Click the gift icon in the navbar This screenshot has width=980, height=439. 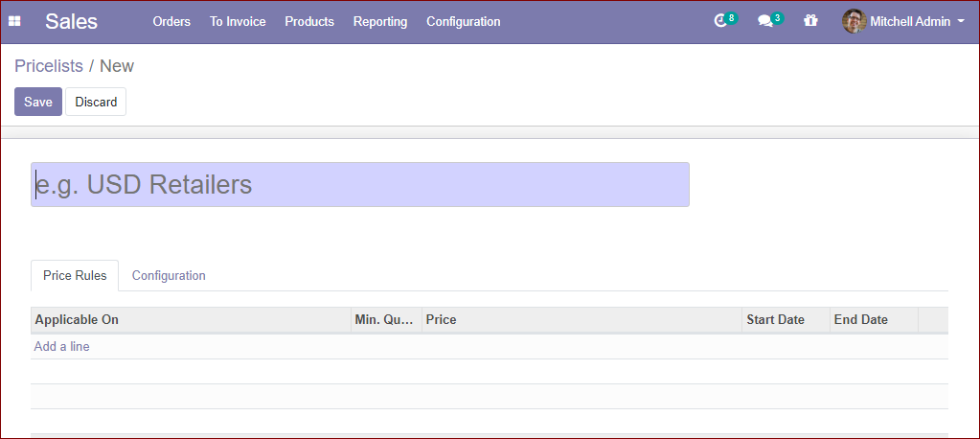810,21
